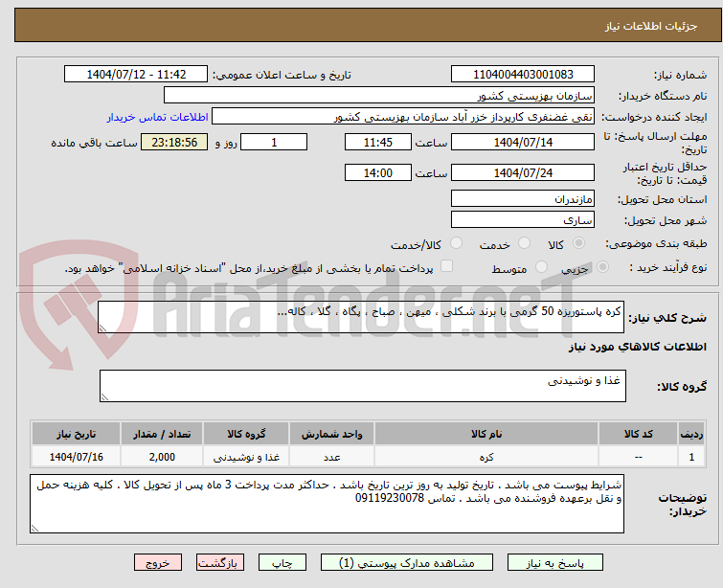Click the بازگشت back button

(x=220, y=563)
